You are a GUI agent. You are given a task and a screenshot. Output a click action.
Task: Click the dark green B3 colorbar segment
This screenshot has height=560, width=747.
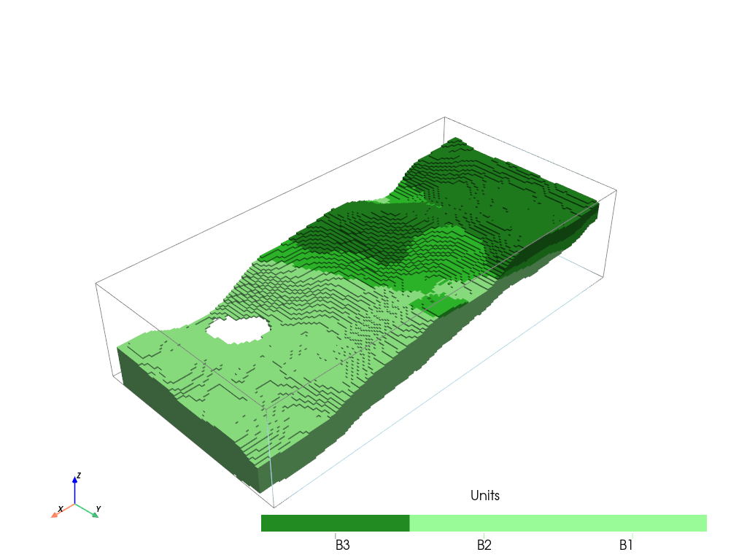tap(335, 523)
